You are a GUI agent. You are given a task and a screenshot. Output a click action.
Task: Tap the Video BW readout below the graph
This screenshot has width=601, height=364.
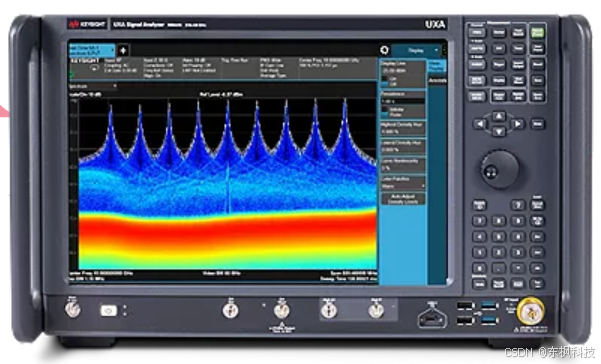click(x=221, y=274)
